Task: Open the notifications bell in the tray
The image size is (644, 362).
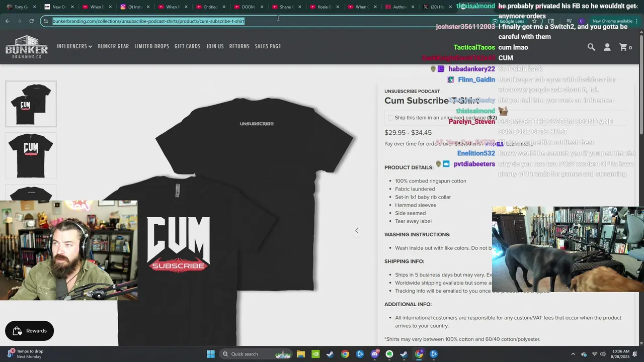Action: point(635,354)
